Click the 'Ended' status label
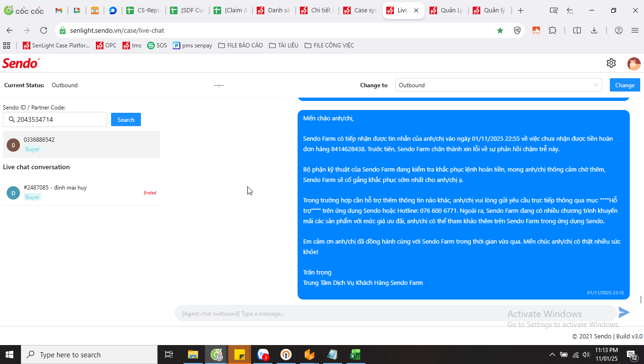 tap(150, 193)
